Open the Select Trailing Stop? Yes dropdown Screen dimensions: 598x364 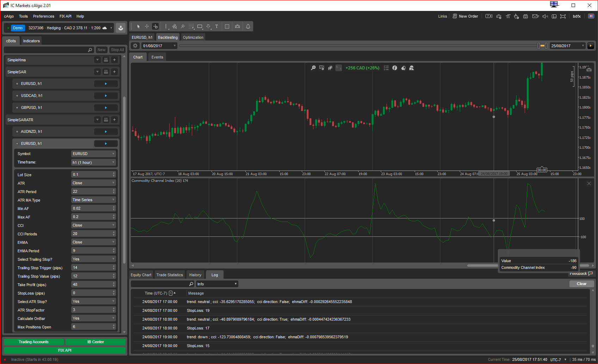click(x=93, y=259)
